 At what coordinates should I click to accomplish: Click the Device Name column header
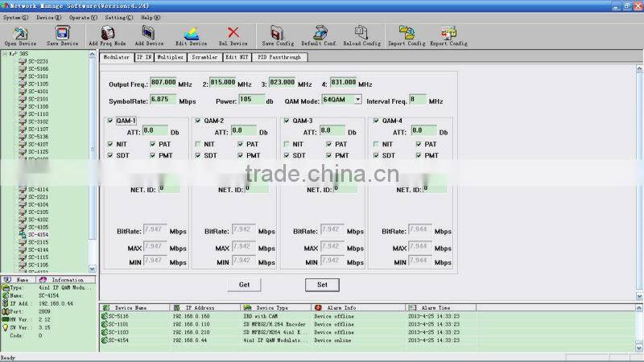[134, 307]
